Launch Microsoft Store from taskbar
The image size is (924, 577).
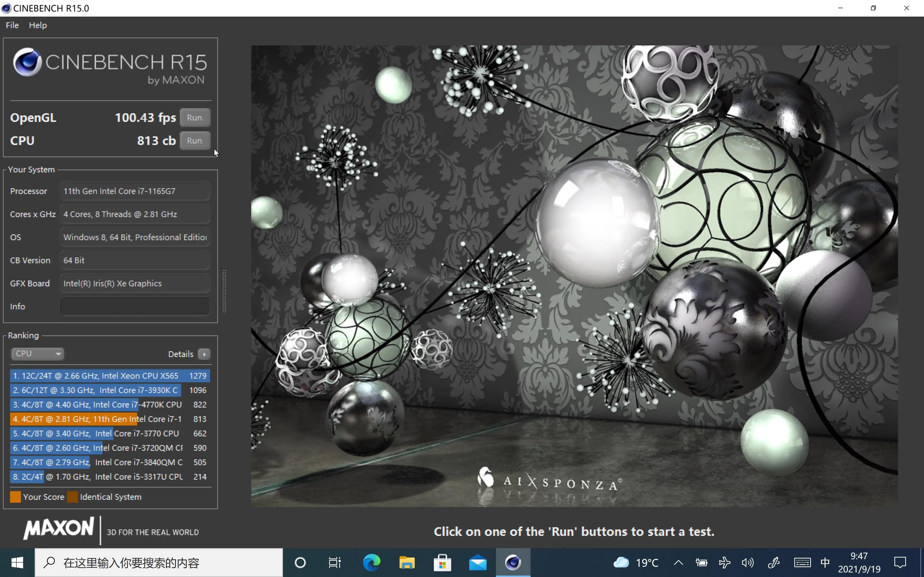[442, 563]
